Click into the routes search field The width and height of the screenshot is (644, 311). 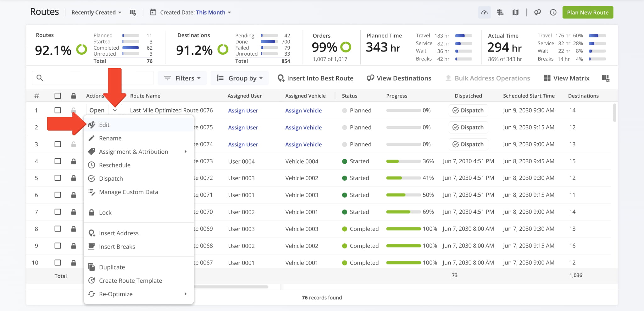click(93, 78)
